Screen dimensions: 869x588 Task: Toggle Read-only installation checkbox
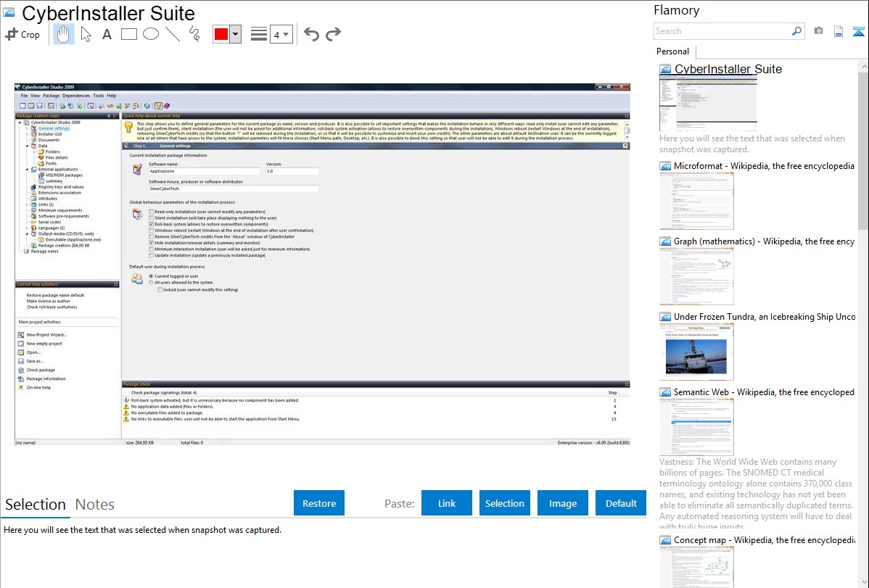coord(152,212)
